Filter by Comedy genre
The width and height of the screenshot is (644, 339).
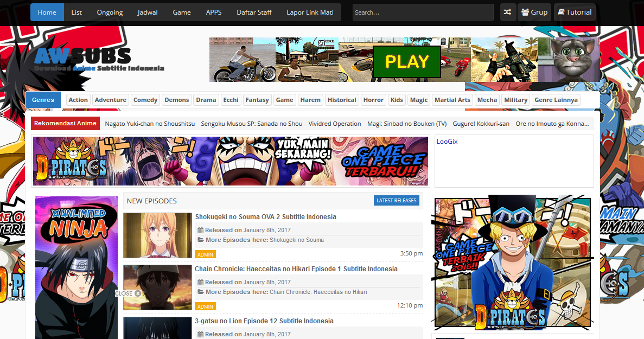pyautogui.click(x=145, y=100)
